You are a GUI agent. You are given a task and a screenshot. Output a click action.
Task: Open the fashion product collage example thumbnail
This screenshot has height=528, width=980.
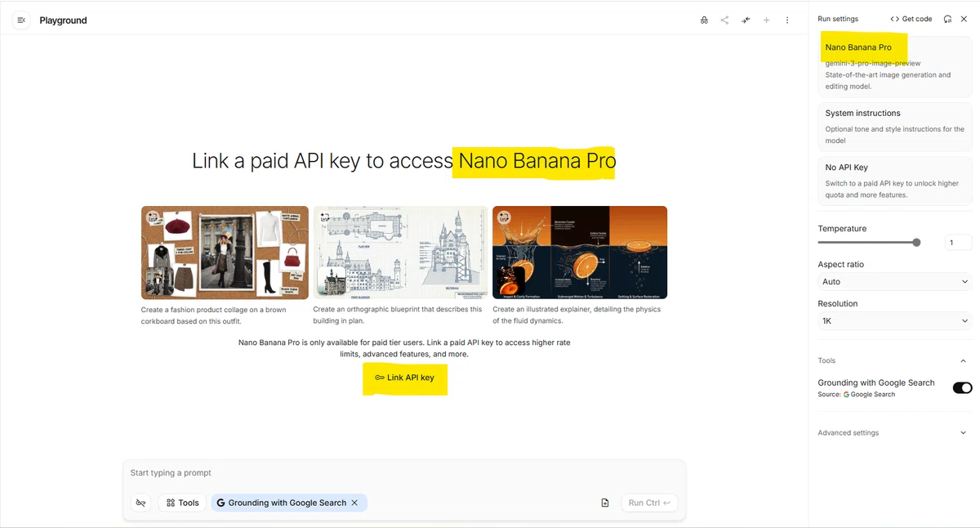pyautogui.click(x=225, y=253)
